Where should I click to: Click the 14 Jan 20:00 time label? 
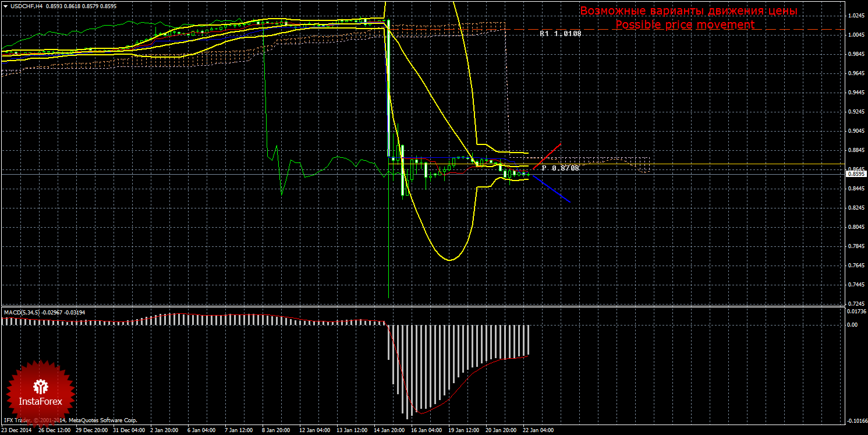389,431
